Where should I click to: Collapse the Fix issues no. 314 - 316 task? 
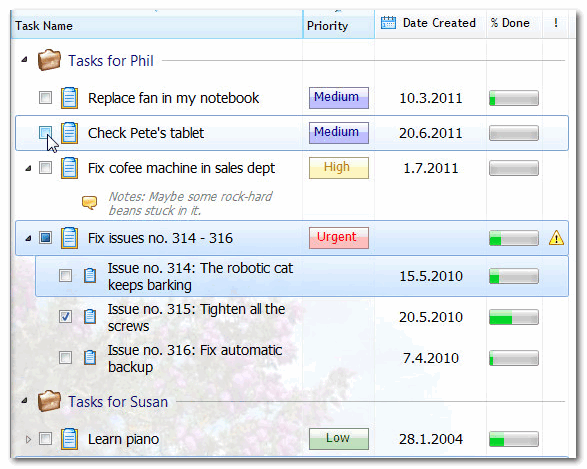coord(28,238)
